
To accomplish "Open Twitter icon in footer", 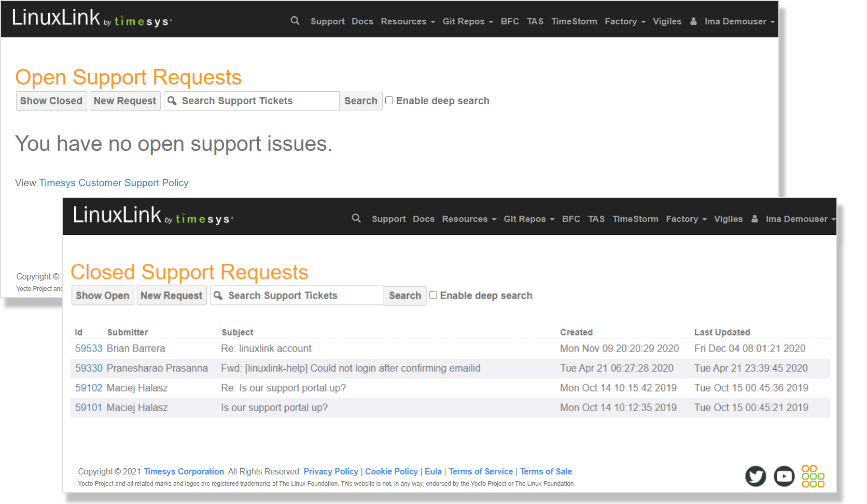I will click(756, 476).
